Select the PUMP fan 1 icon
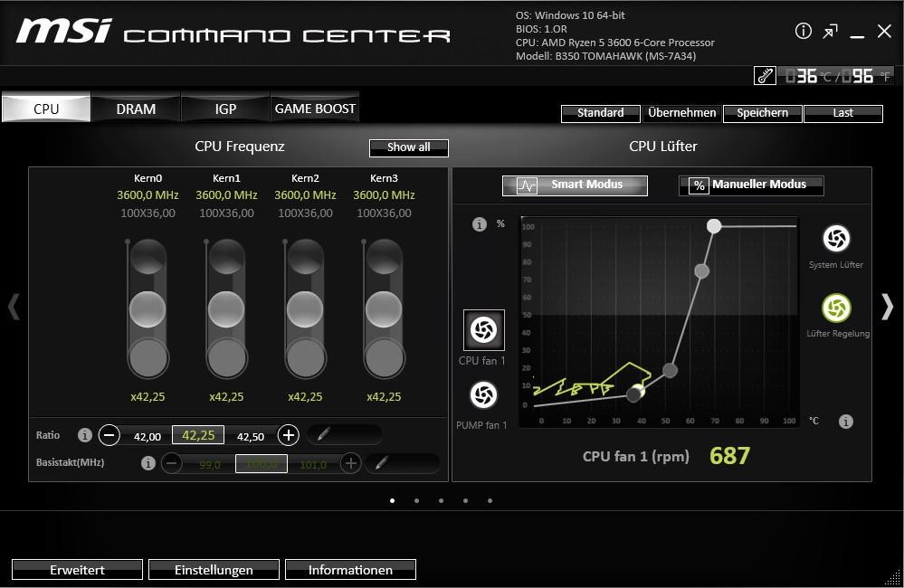This screenshot has width=904, height=588. [484, 395]
